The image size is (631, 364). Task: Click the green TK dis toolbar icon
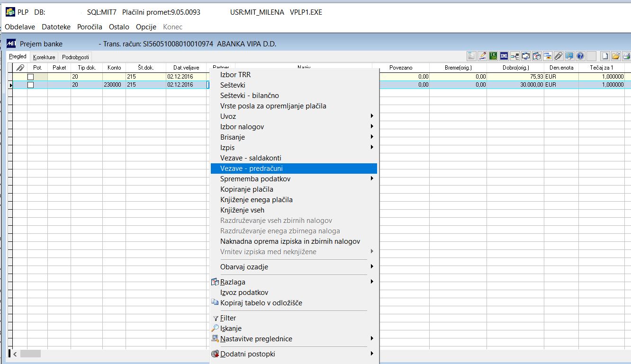click(x=493, y=56)
